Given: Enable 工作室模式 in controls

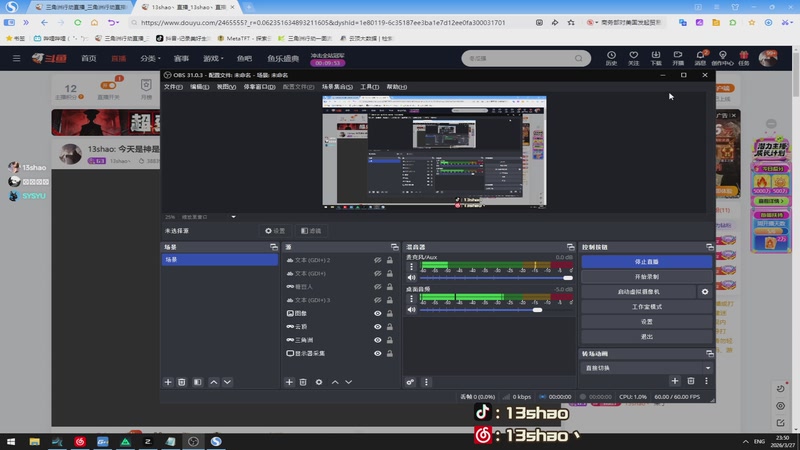Looking at the screenshot, I should coord(646,307).
